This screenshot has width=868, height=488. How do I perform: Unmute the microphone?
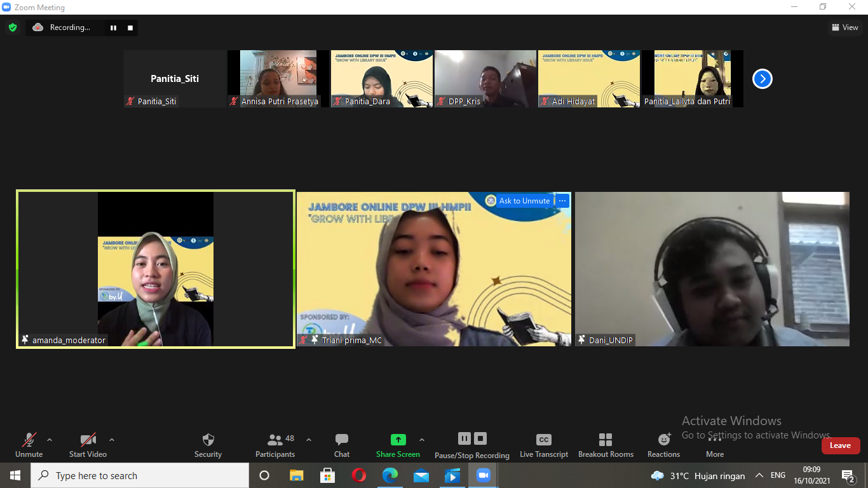(x=29, y=440)
